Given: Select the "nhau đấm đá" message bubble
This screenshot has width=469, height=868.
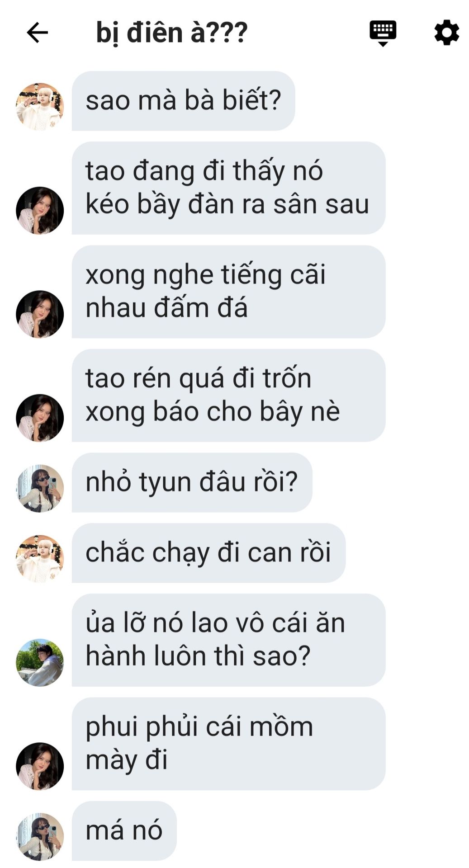Looking at the screenshot, I should 228,292.
